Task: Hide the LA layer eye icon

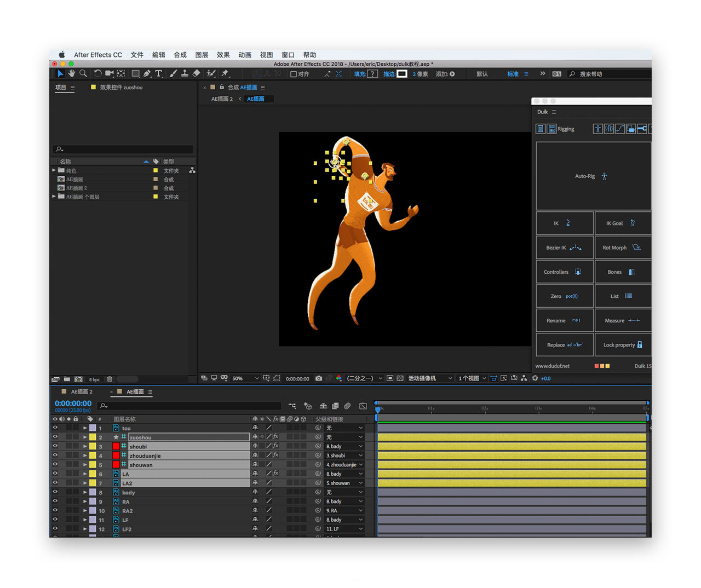Action: click(x=55, y=474)
